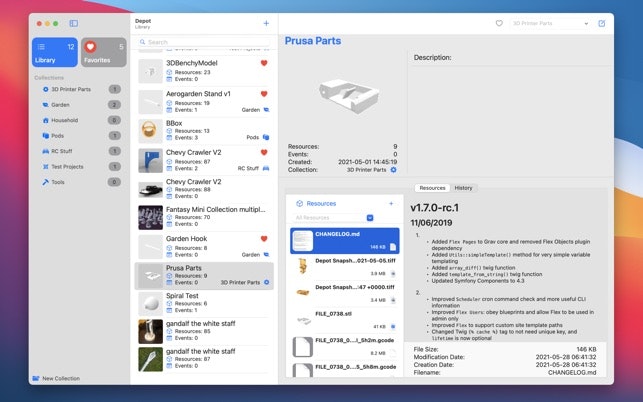
Task: Toggle favorite heart on Garden Hook
Action: click(x=264, y=239)
